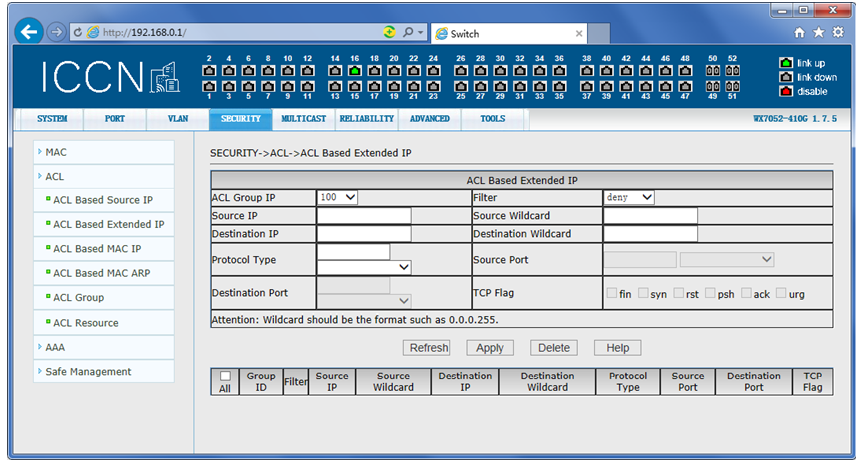Switch to the VLAN tab

tap(178, 119)
